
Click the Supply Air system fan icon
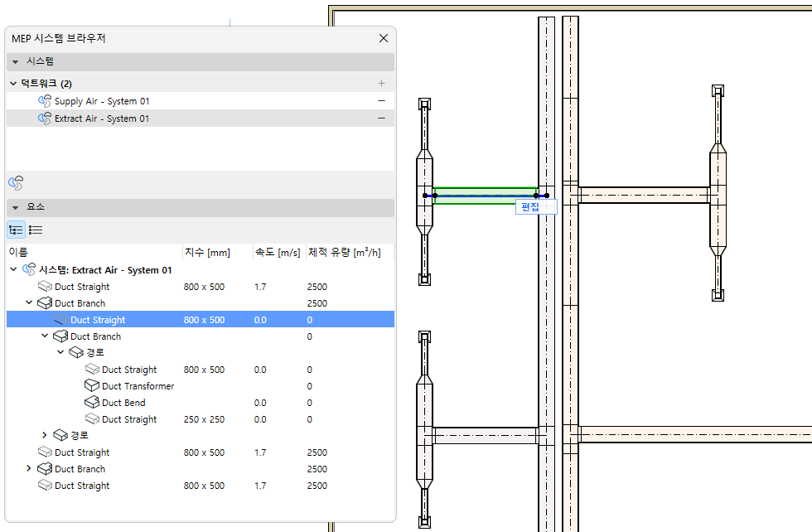[45, 101]
